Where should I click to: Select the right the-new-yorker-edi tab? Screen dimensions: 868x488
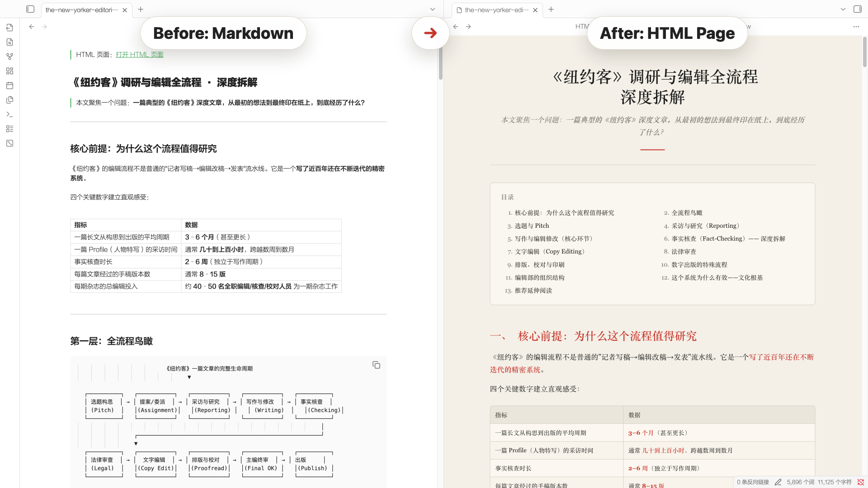click(497, 10)
